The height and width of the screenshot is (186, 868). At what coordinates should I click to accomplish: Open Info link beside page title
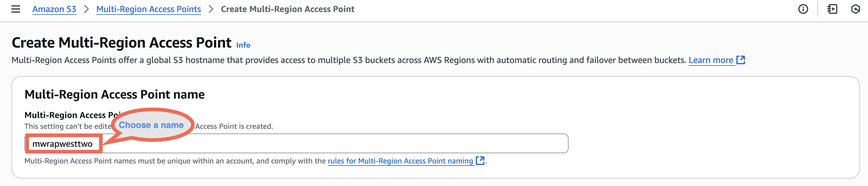click(x=243, y=45)
